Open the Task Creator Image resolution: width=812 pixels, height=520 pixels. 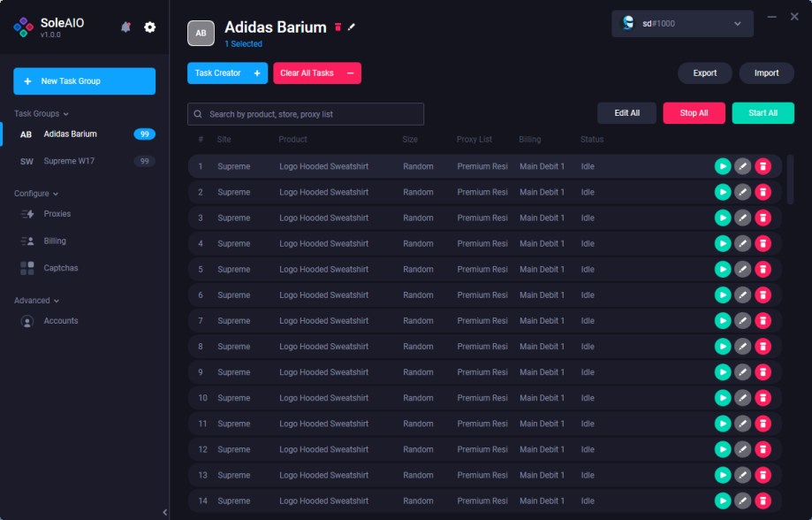click(x=227, y=73)
